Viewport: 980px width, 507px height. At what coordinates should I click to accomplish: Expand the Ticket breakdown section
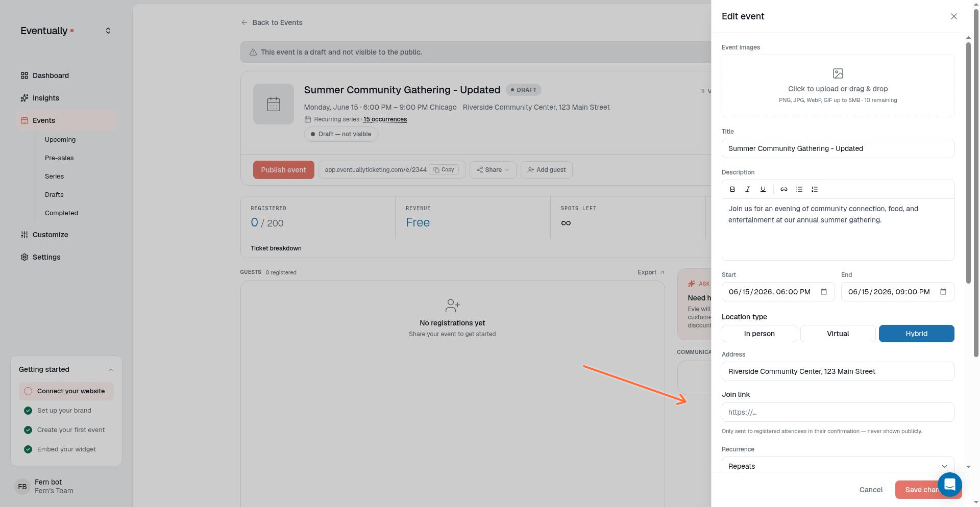tap(276, 248)
